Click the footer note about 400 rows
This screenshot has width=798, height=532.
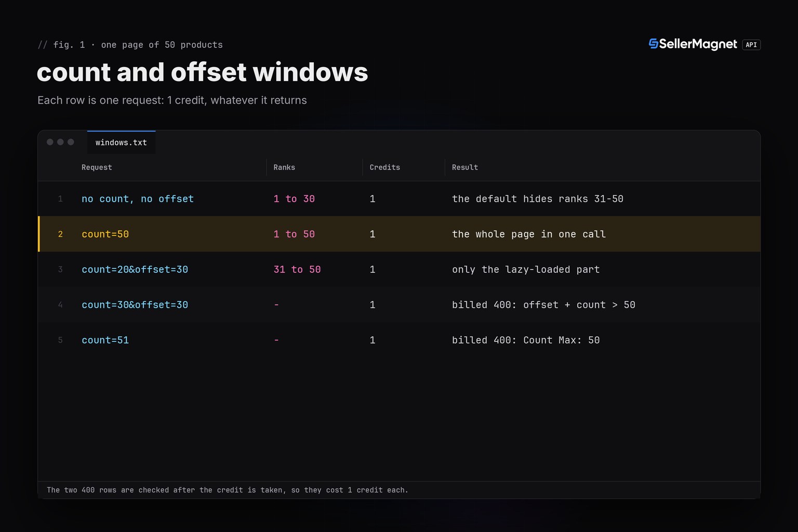pyautogui.click(x=228, y=490)
